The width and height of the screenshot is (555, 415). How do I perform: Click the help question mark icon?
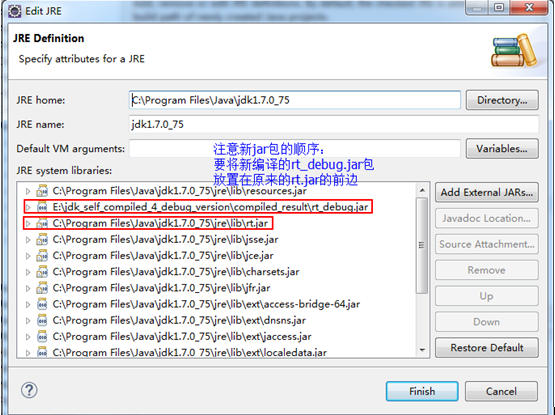tap(29, 390)
